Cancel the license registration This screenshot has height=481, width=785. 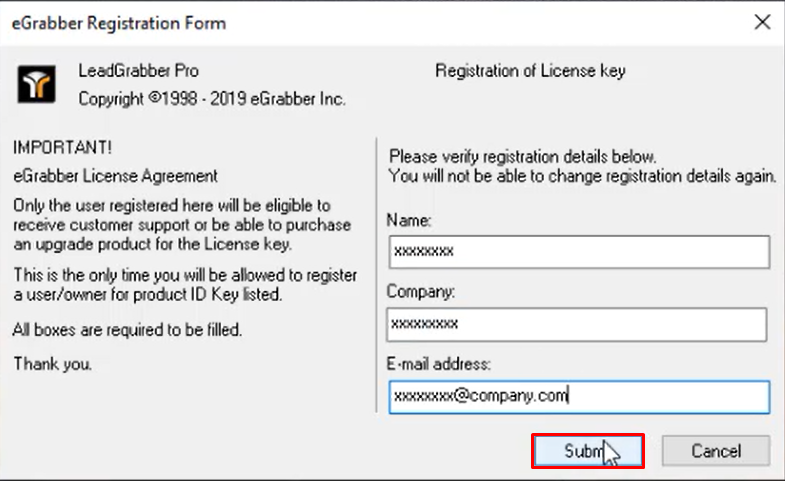click(716, 451)
